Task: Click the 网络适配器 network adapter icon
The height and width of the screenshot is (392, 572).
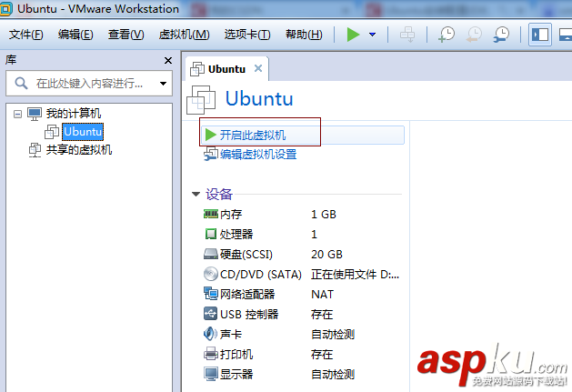Action: pyautogui.click(x=210, y=294)
